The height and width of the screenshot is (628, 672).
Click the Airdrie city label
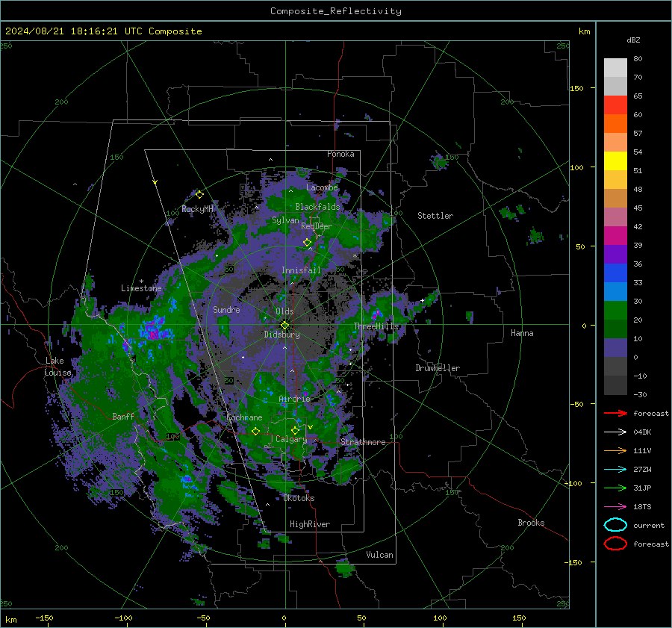294,399
